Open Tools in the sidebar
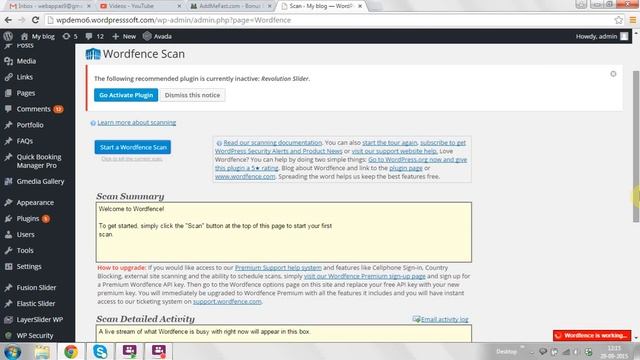Screen dimensions: 640x360 pyautogui.click(x=25, y=251)
